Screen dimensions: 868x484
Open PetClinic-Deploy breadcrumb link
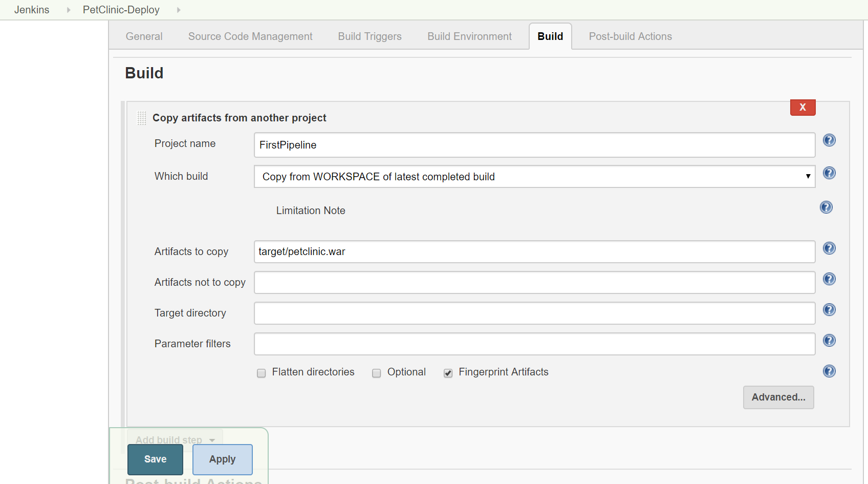(121, 10)
